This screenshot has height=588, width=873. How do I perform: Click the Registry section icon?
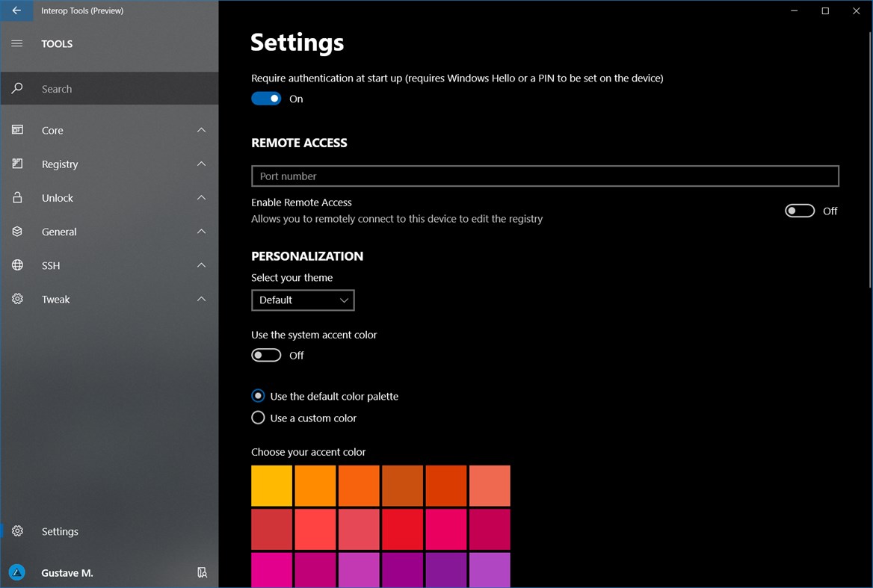17,164
